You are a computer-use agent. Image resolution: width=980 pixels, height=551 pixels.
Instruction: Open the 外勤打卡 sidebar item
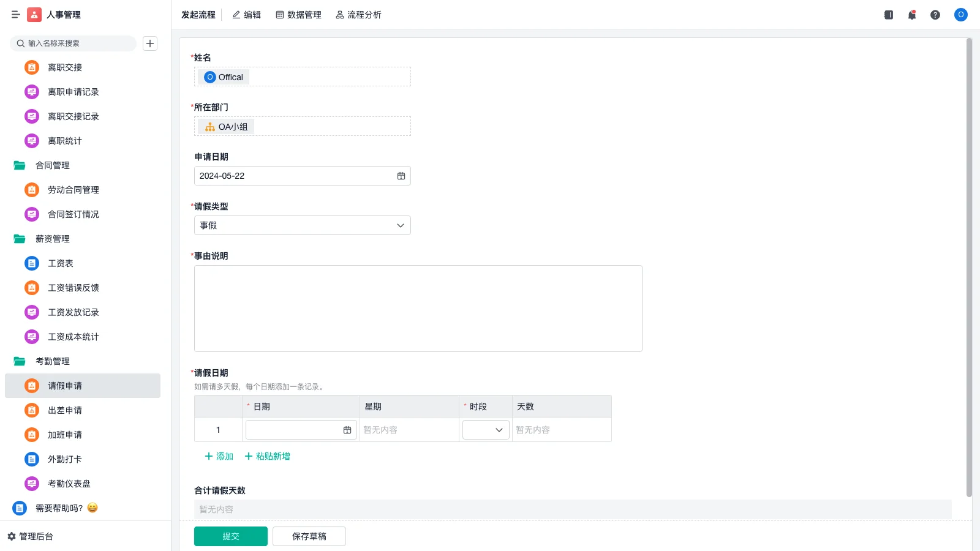click(x=65, y=459)
